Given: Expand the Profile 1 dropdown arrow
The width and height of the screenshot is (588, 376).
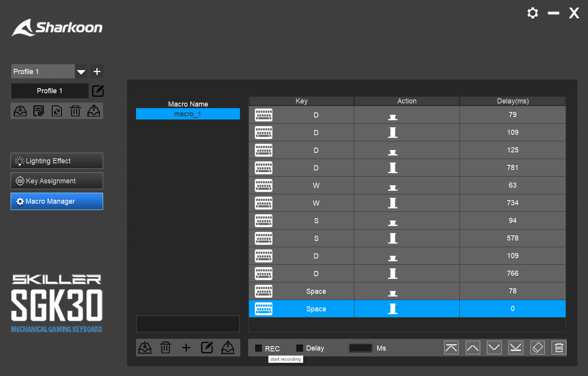Looking at the screenshot, I should pos(81,72).
